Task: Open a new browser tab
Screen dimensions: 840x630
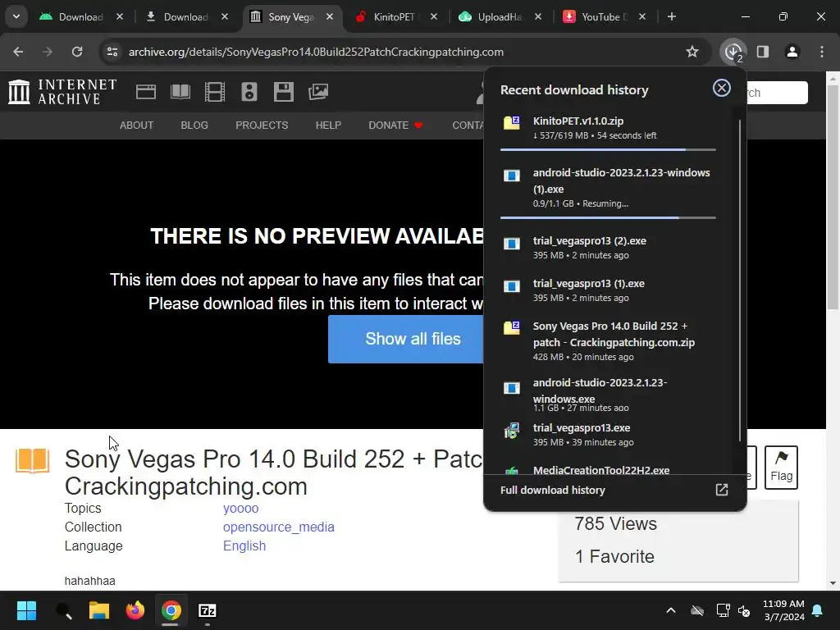Action: (x=671, y=16)
